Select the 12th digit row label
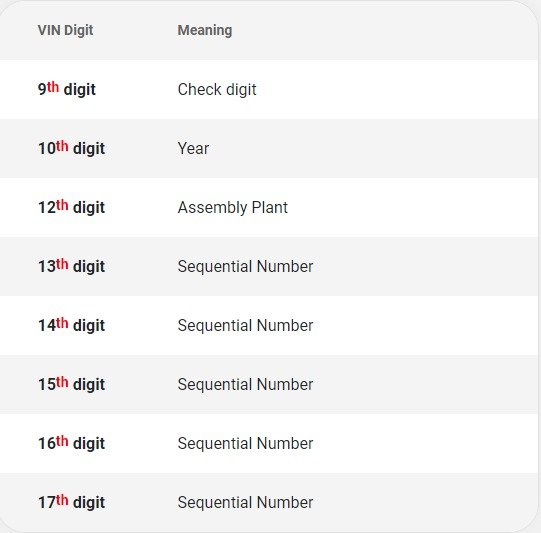The width and height of the screenshot is (541, 533). point(71,207)
